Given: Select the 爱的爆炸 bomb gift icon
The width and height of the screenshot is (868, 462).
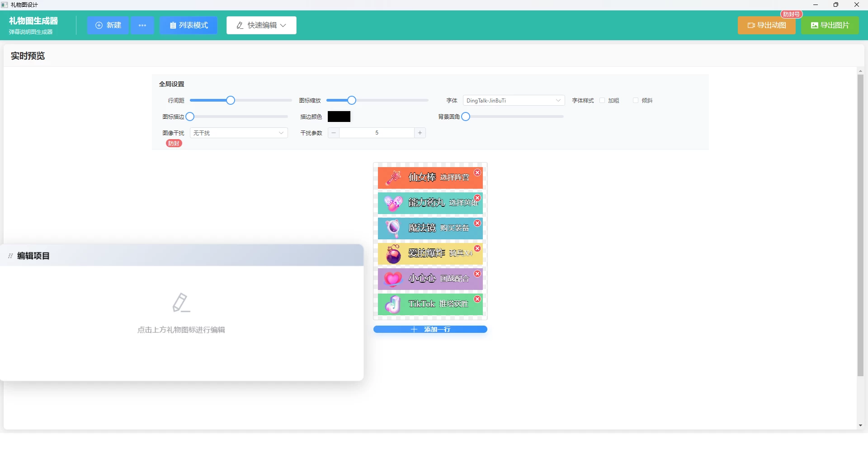Looking at the screenshot, I should (393, 254).
